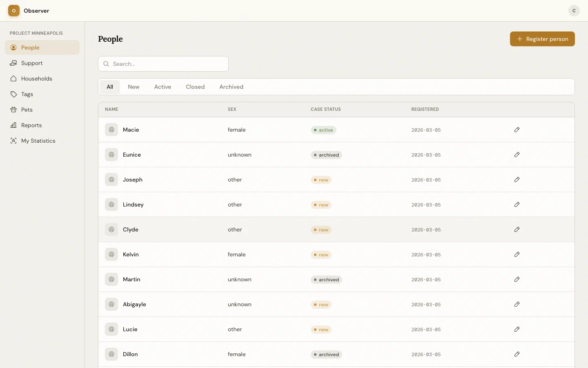
Task: Click the Households house icon
Action: 13,79
